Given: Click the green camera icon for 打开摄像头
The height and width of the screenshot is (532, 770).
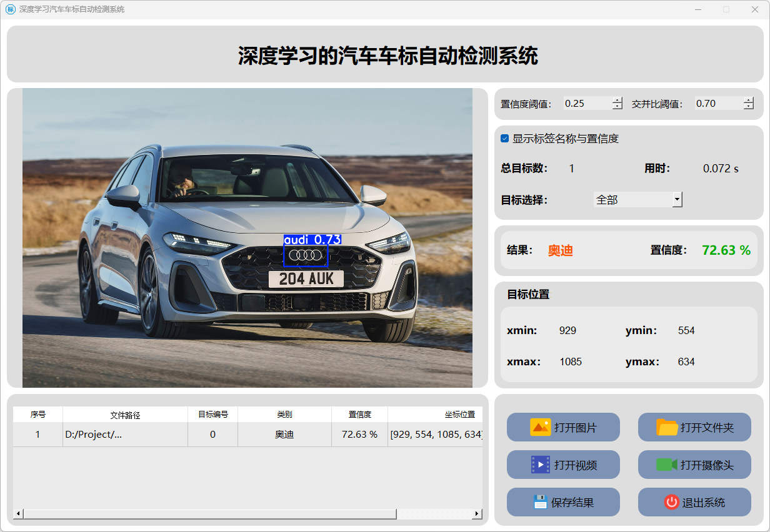Looking at the screenshot, I should coord(666,465).
